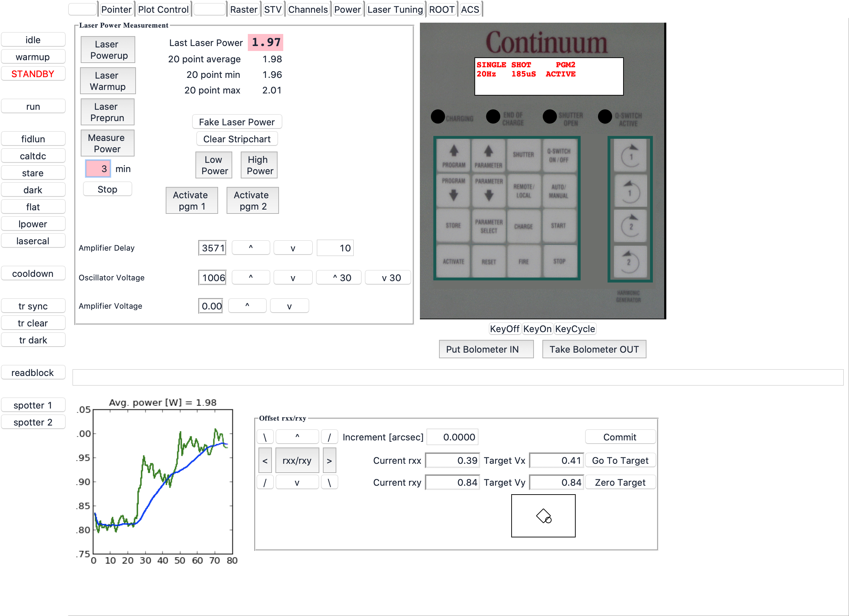This screenshot has width=849, height=616.
Task: Click the PARAMETER up arrow key on Continuum panel
Action: [x=489, y=155]
